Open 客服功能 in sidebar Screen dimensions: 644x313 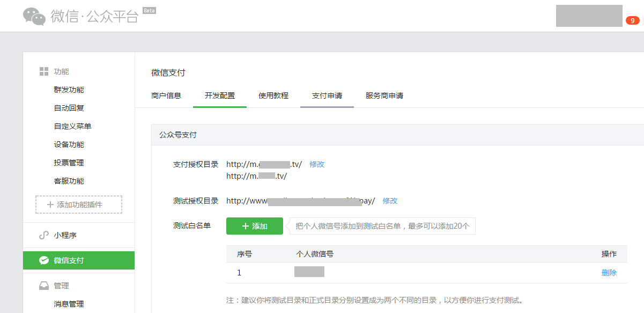click(69, 181)
